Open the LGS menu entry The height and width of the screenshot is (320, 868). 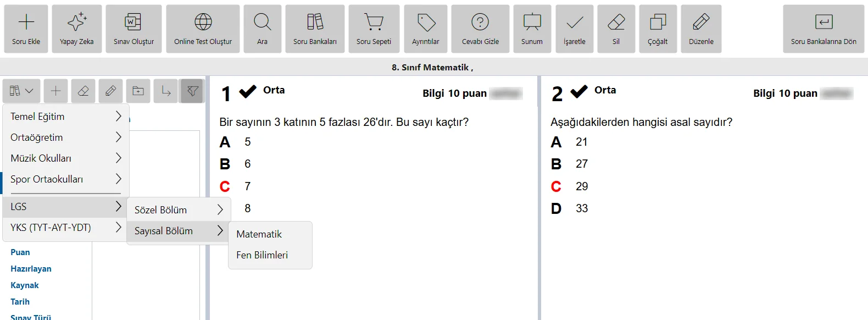(x=66, y=207)
